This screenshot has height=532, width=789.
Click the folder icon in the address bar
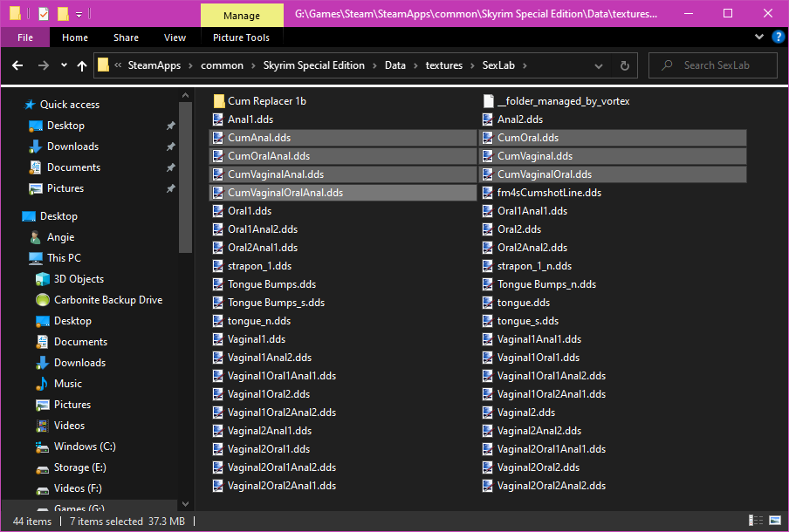coord(103,65)
